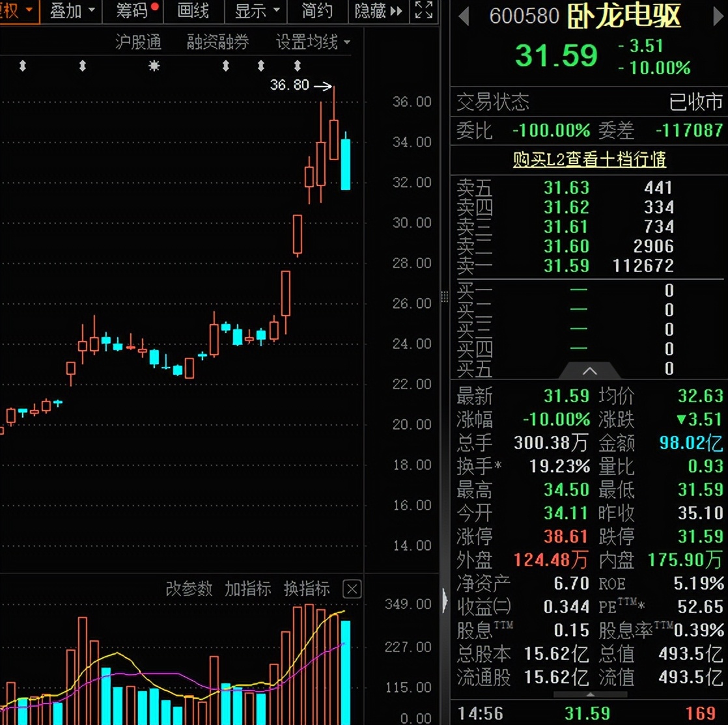Viewport: 728px width, 725px height.
Task: Click 换指标 to switch indicator
Action: click(307, 589)
